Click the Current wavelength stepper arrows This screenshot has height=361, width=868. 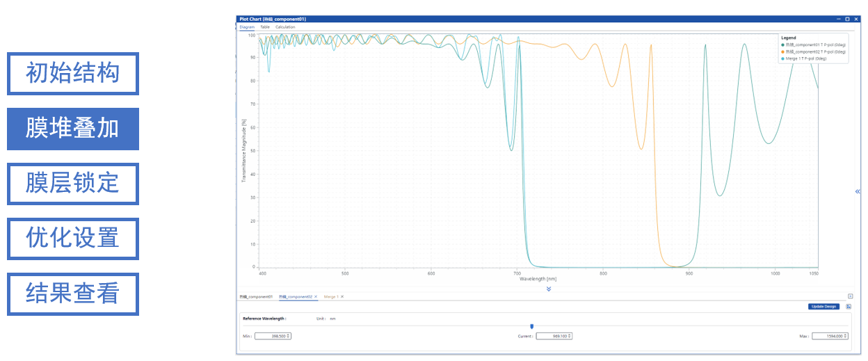pyautogui.click(x=570, y=336)
